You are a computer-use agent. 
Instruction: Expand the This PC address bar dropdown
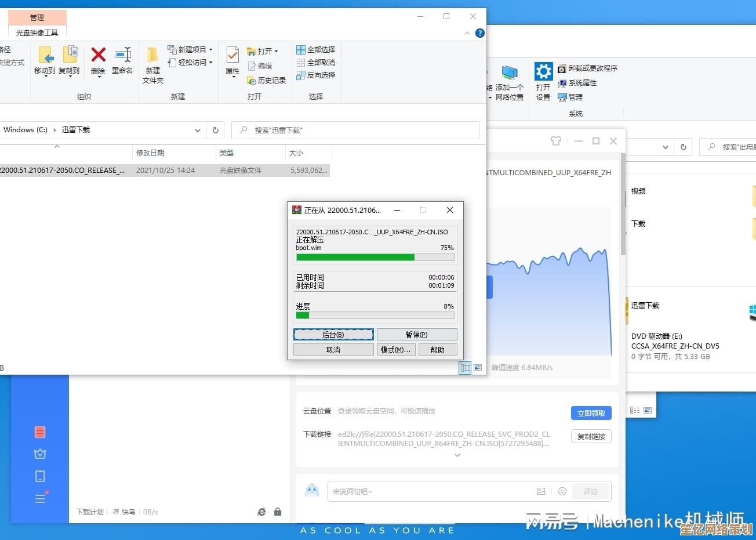[666, 147]
